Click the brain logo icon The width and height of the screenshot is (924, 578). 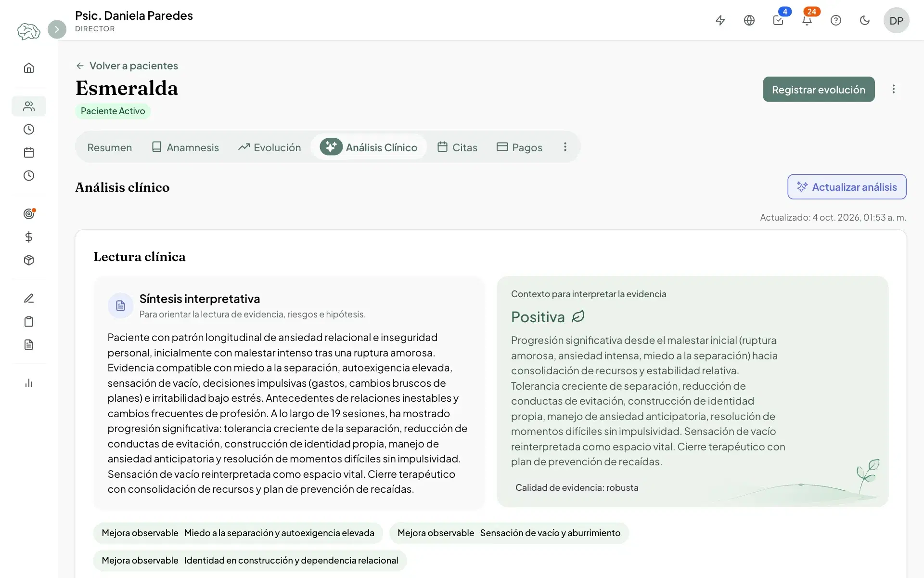(x=29, y=31)
